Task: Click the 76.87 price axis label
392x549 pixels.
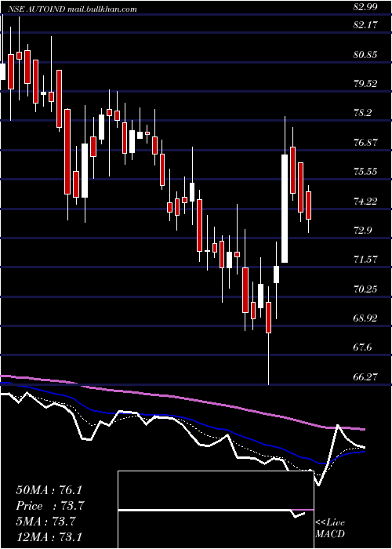Action: 365,143
